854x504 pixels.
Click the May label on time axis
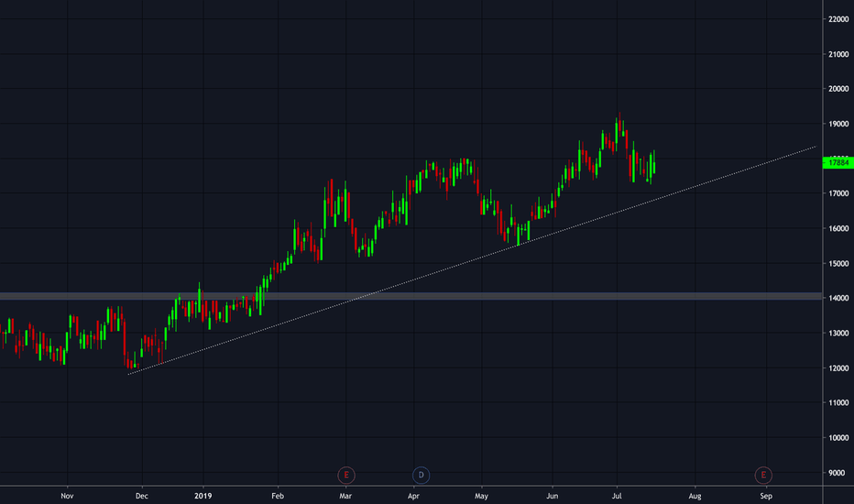pos(481,496)
